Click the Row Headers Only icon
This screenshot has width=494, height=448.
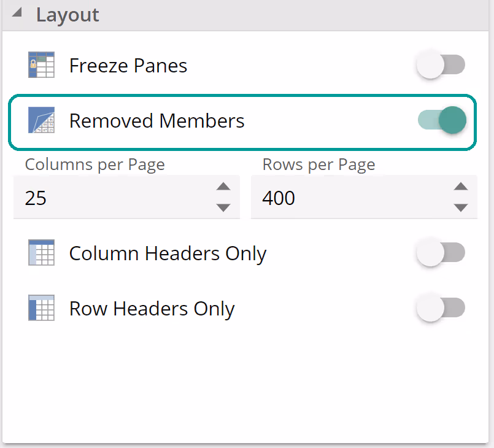pyautogui.click(x=41, y=308)
